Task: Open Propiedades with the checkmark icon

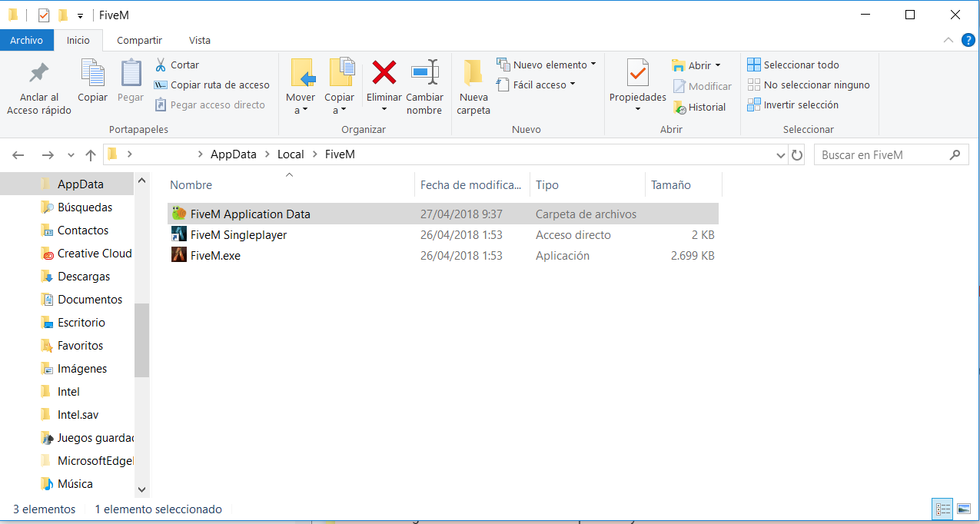Action: click(x=637, y=75)
